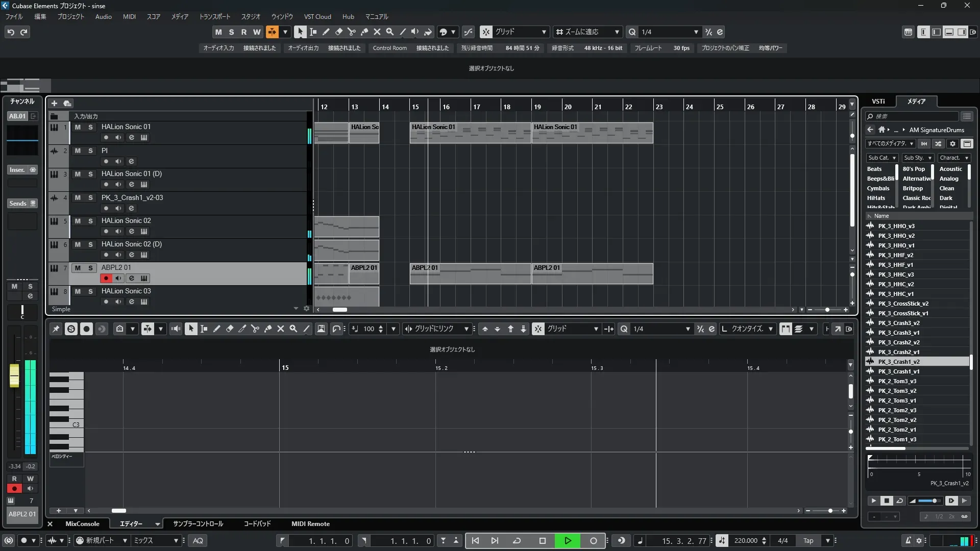Select the Zoom tool in top toolbar

(390, 32)
